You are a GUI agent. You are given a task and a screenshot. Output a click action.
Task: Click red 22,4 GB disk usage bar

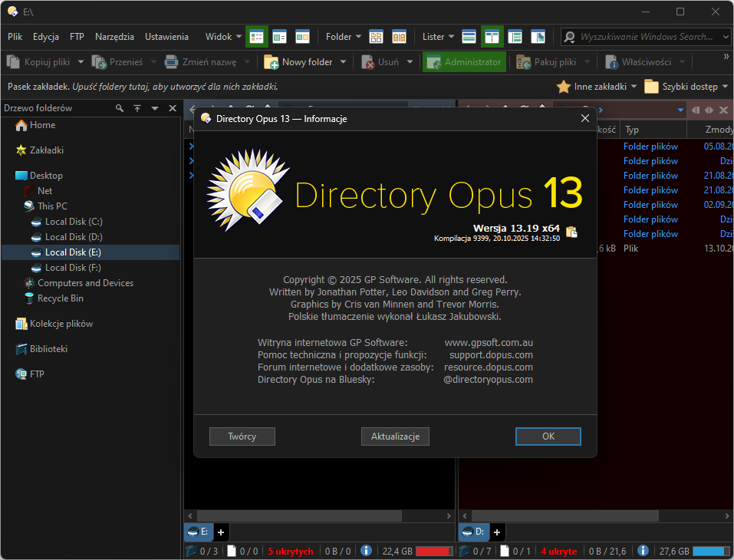tap(434, 551)
